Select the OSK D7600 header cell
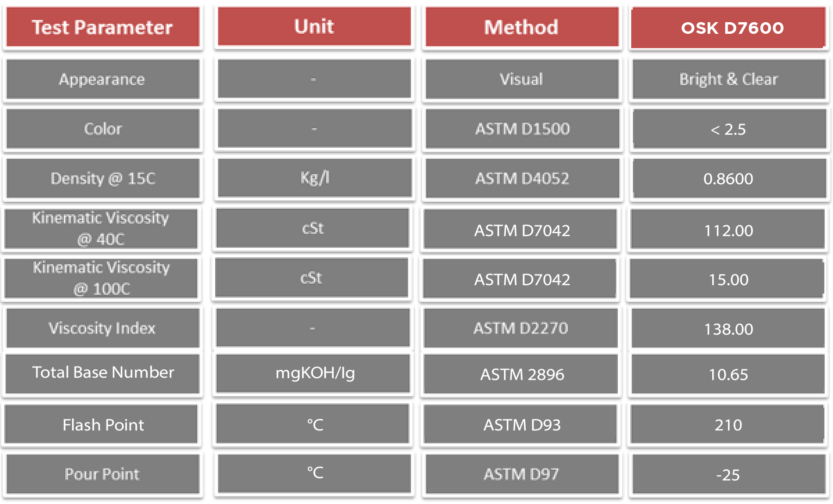This screenshot has height=504, width=833. (x=729, y=28)
